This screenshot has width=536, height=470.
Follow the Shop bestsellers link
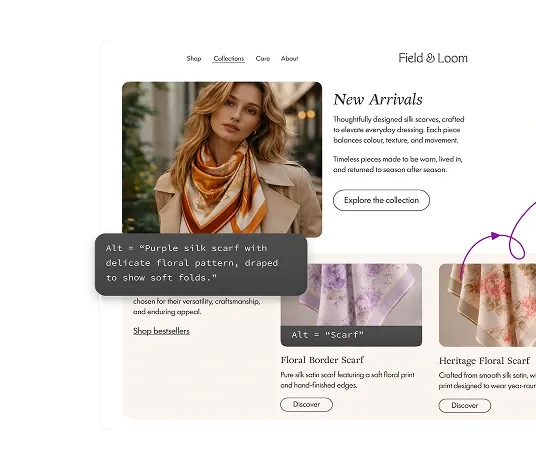[161, 331]
